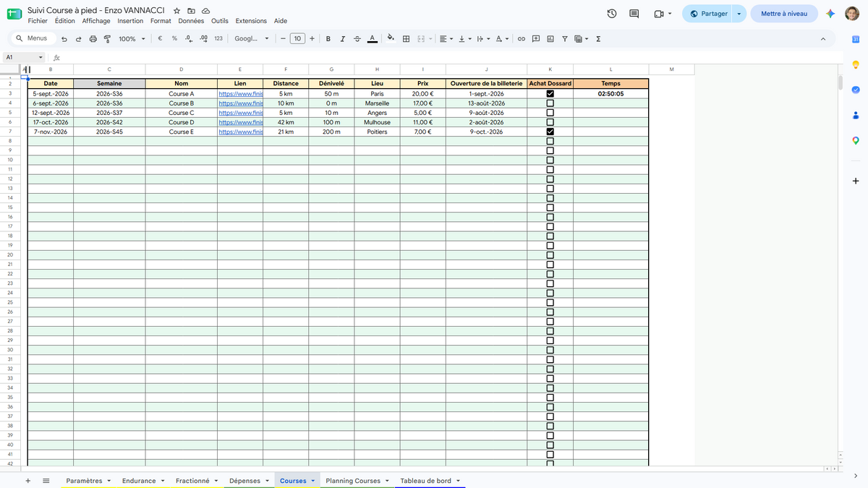Check Achat Dossard for Course B

550,103
